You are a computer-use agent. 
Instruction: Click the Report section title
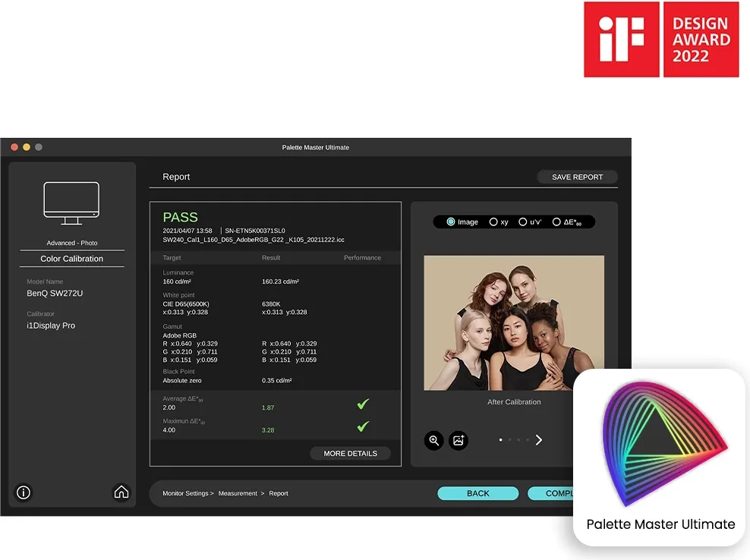click(x=176, y=177)
